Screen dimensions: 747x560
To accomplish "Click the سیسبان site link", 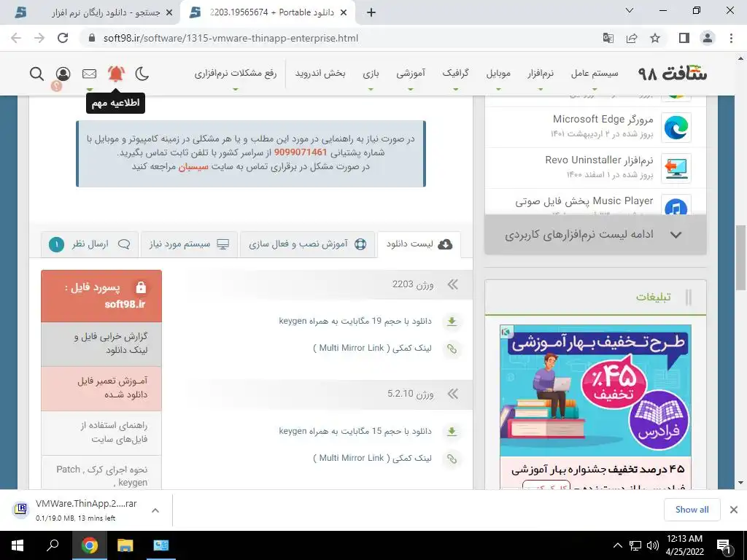I will [x=193, y=167].
